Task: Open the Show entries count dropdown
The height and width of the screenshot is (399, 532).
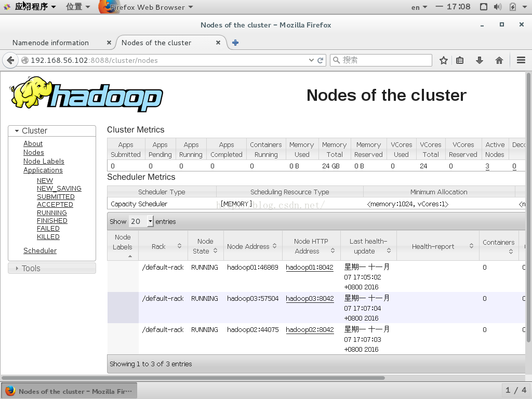Action: click(141, 221)
